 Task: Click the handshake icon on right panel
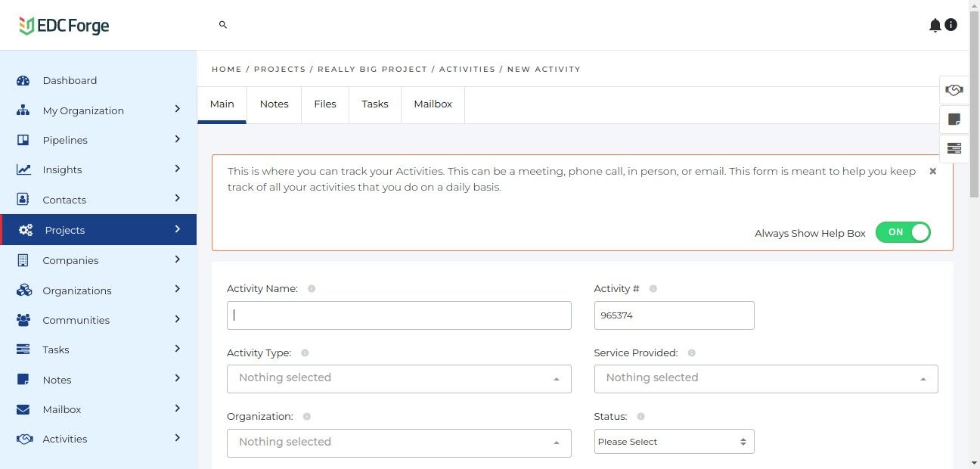pyautogui.click(x=954, y=90)
